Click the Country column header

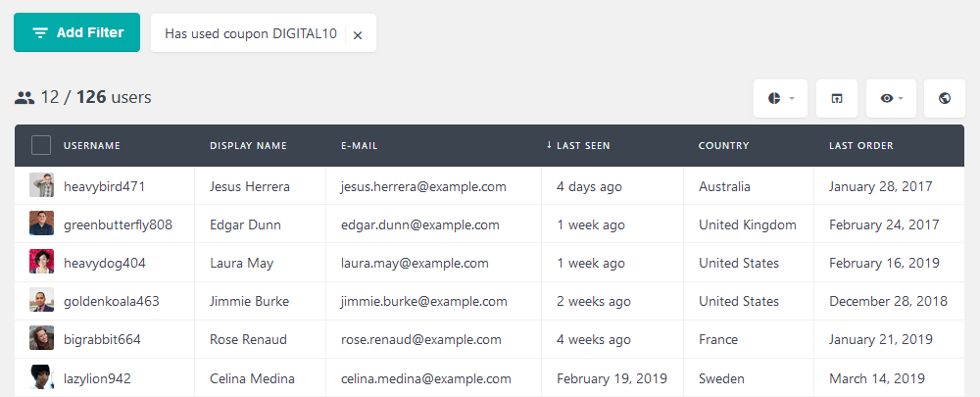(724, 146)
